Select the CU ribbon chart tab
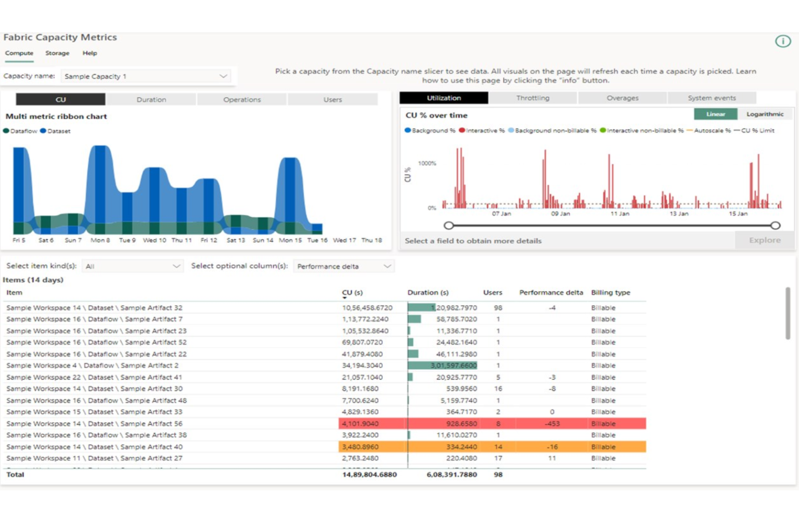Image resolution: width=799 pixels, height=532 pixels. pos(61,99)
